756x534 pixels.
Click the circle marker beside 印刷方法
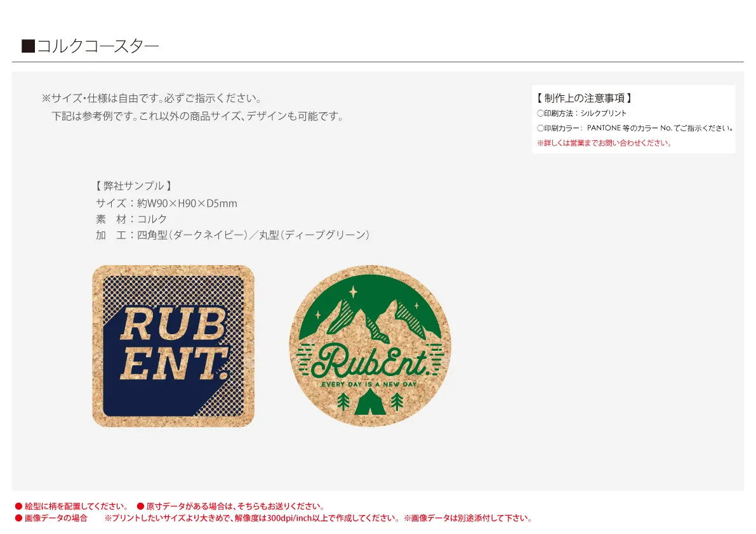click(540, 113)
